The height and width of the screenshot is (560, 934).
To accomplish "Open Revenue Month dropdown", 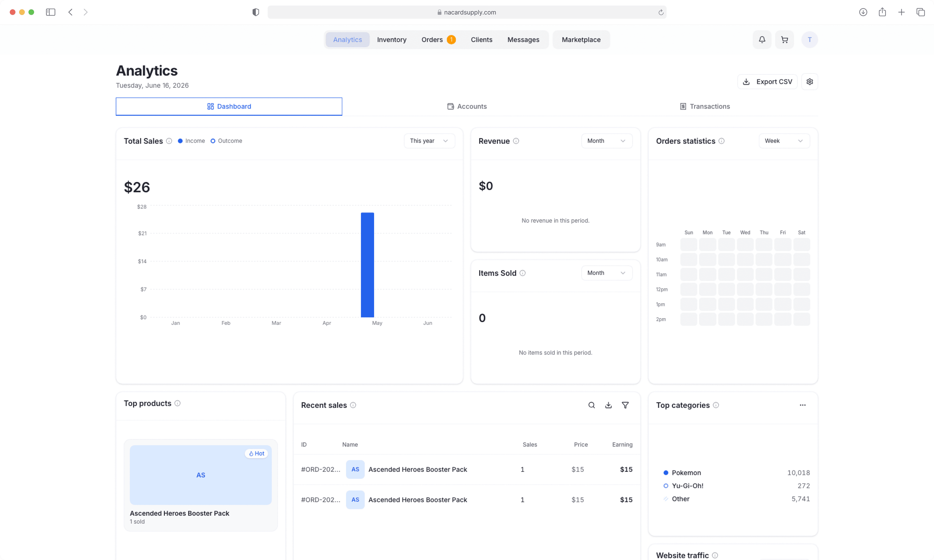I will click(607, 141).
